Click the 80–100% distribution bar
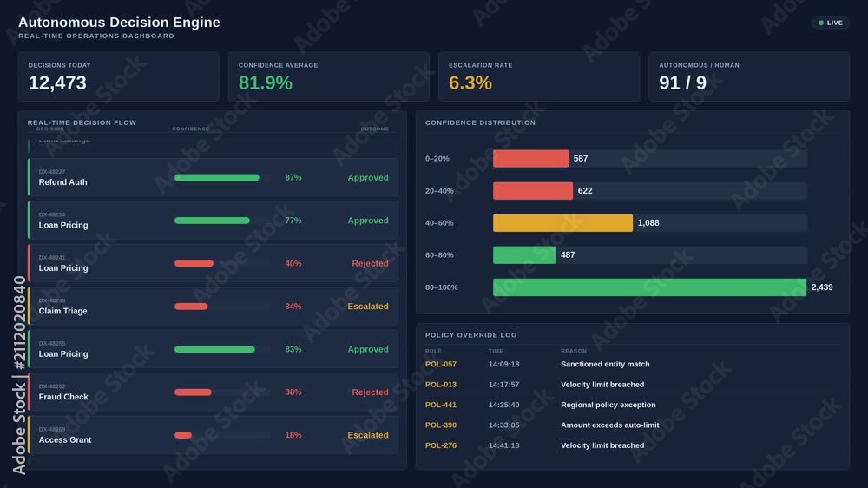 coord(649,287)
